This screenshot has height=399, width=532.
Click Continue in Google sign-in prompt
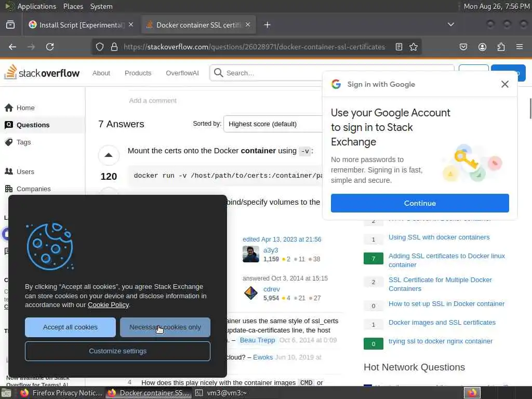(420, 203)
